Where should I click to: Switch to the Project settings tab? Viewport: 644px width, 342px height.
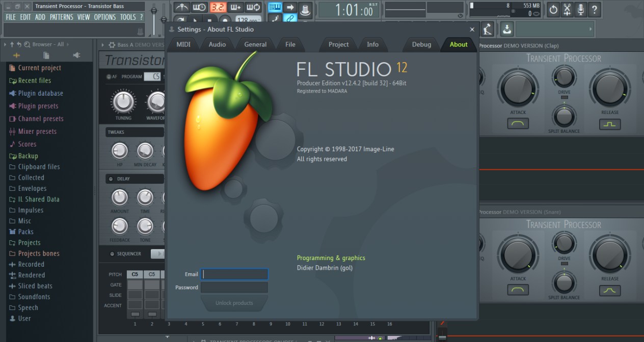pos(338,44)
